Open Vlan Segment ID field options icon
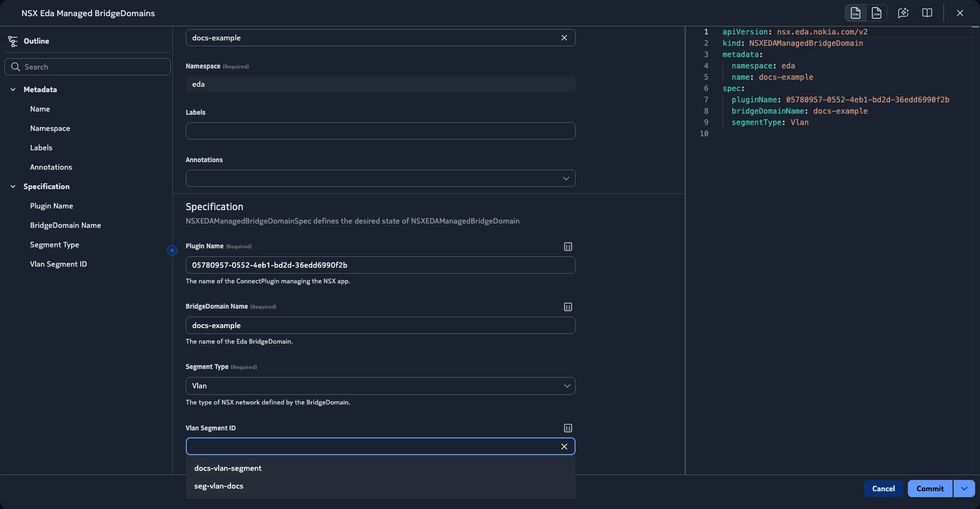This screenshot has width=980, height=509. pyautogui.click(x=568, y=428)
